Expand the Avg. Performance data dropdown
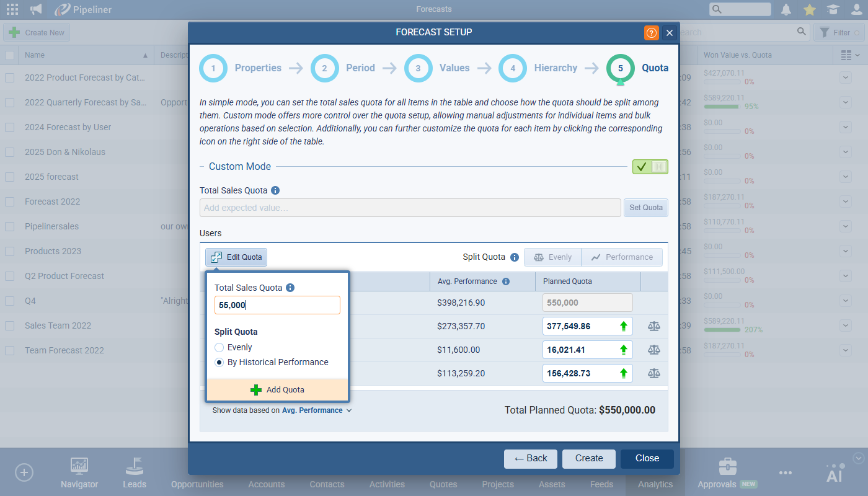The image size is (868, 496). point(316,410)
